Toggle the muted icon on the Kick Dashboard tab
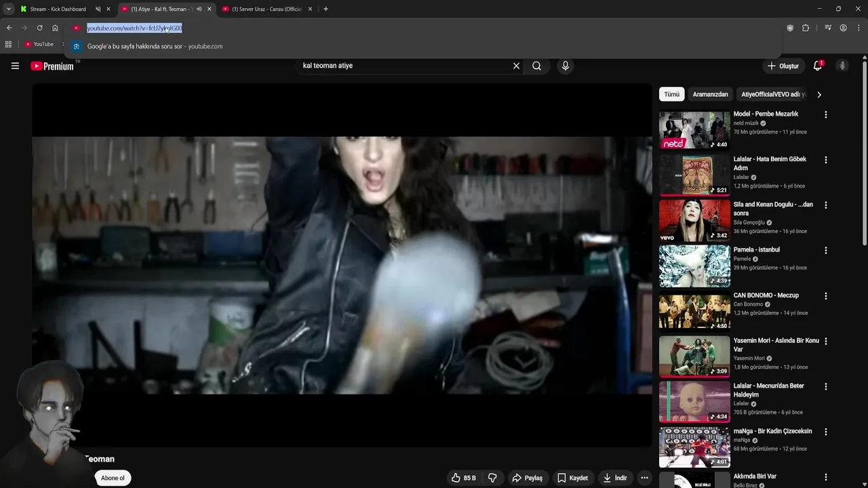Image resolution: width=868 pixels, height=488 pixels. tap(98, 9)
